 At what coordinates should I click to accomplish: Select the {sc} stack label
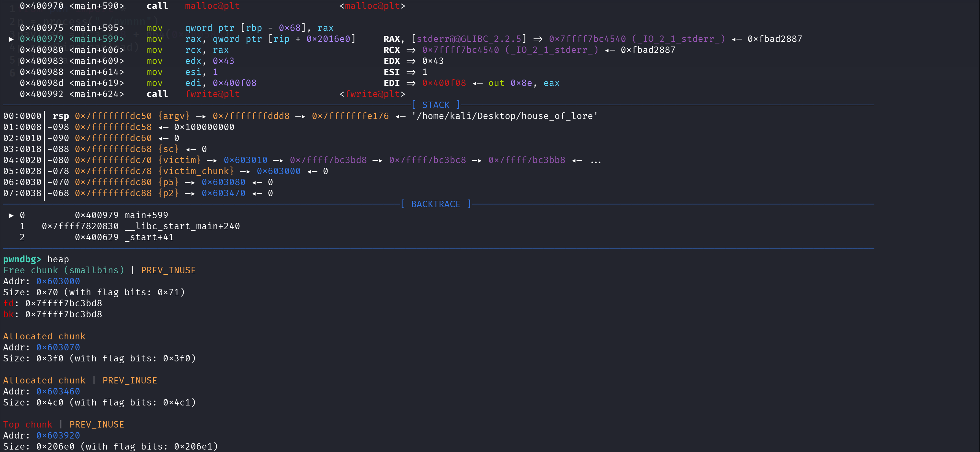pos(168,149)
